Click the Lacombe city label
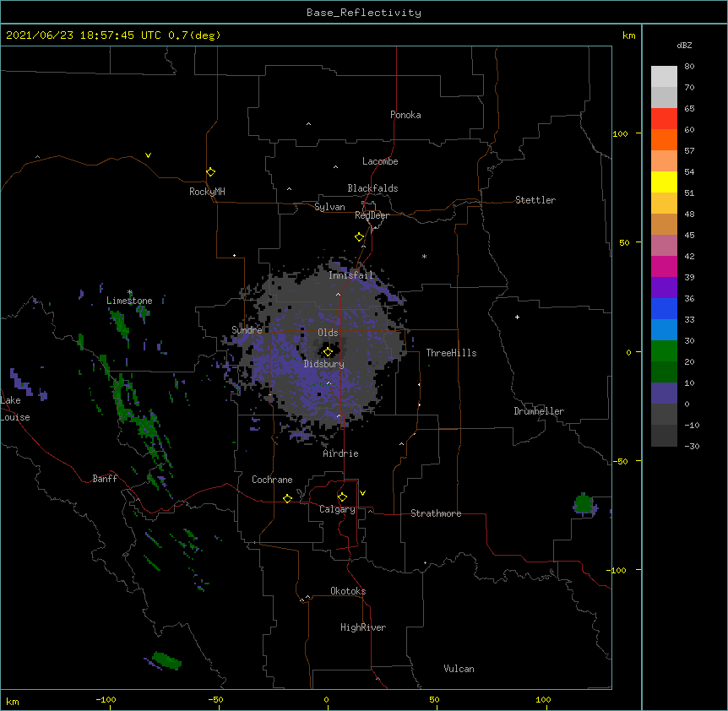728x711 pixels. tap(380, 161)
